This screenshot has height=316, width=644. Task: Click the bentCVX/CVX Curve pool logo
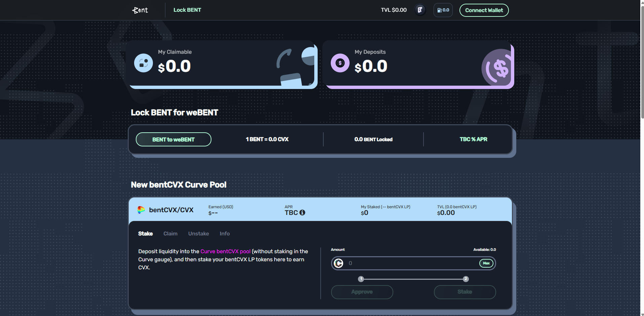pos(141,210)
